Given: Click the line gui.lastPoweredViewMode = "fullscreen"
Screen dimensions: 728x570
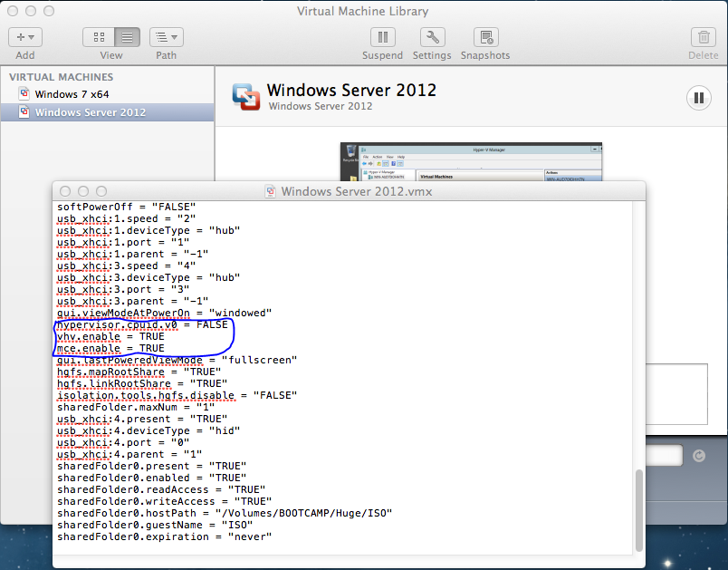Looking at the screenshot, I should point(177,360).
